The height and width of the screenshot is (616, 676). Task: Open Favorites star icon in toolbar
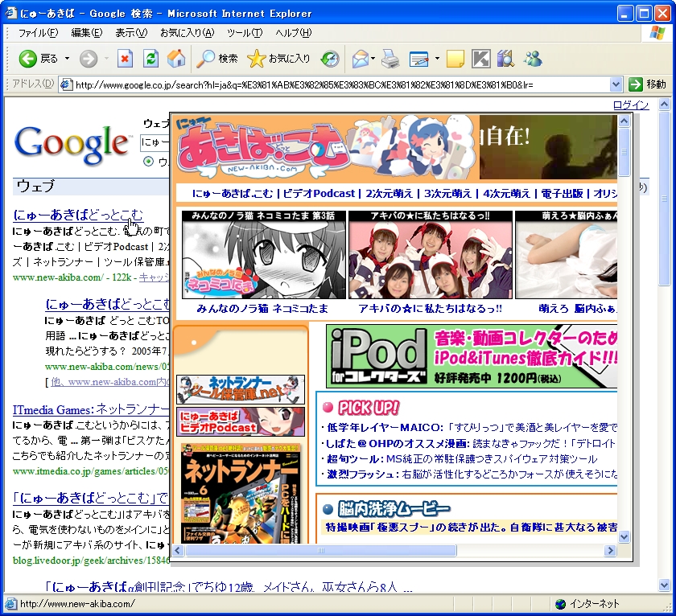point(256,59)
